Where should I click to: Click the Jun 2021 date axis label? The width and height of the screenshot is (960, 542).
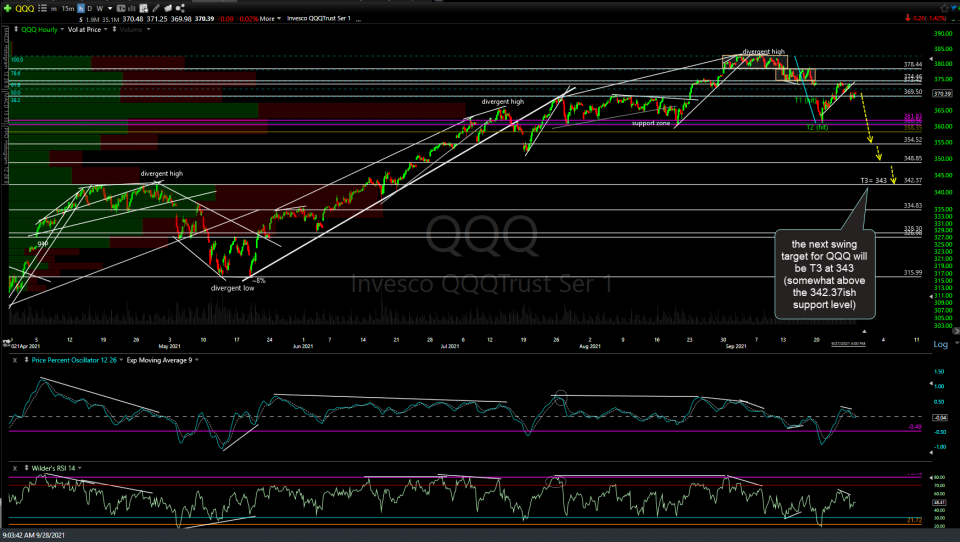[302, 347]
